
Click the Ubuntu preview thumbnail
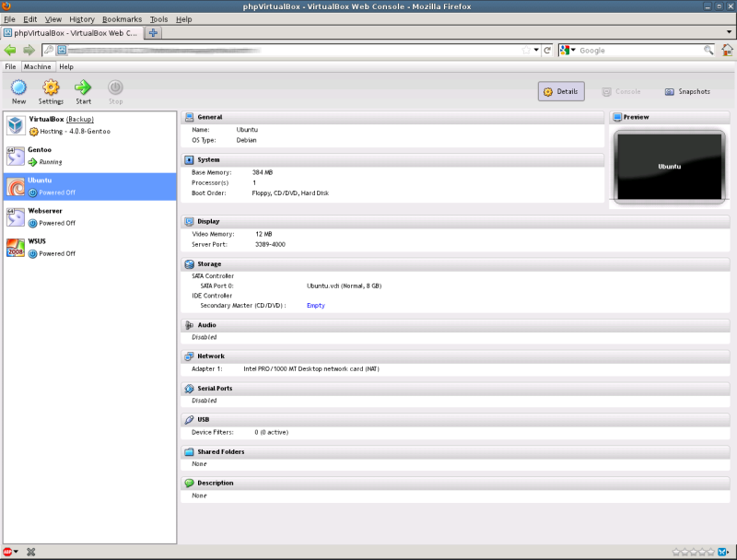pyautogui.click(x=670, y=167)
